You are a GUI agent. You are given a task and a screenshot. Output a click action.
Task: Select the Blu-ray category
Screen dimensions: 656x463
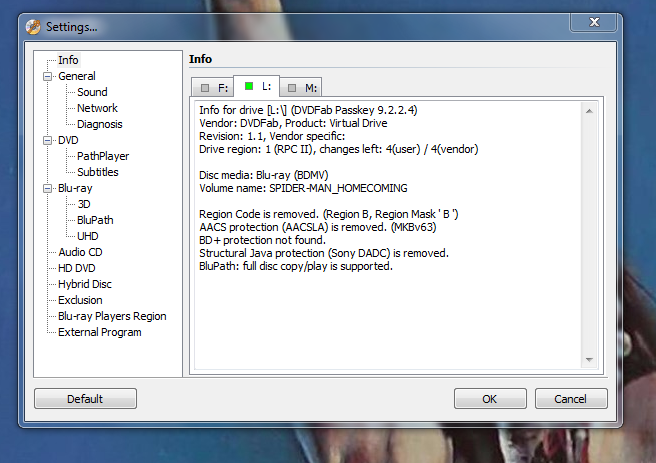click(x=75, y=188)
